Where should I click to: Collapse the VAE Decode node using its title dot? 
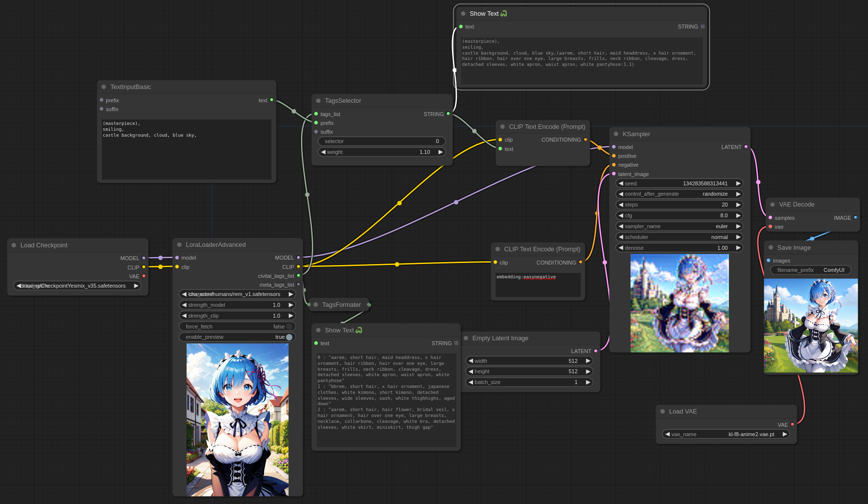tap(773, 205)
